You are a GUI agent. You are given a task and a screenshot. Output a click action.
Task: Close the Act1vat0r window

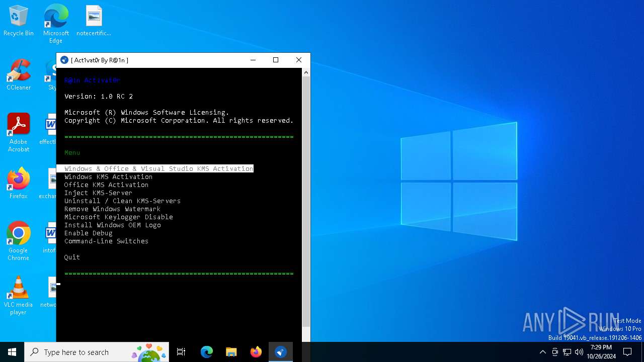(x=299, y=60)
